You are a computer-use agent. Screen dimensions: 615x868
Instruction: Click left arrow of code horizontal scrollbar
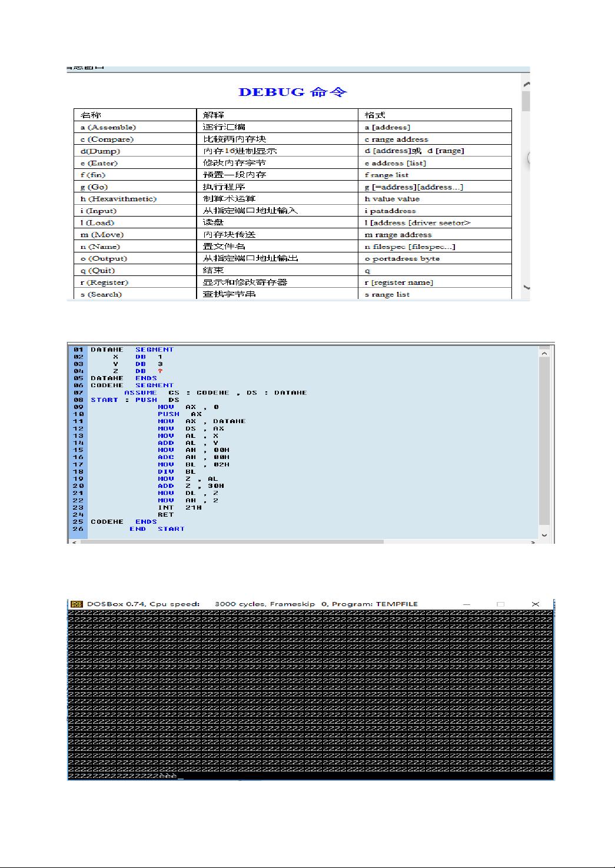click(74, 542)
